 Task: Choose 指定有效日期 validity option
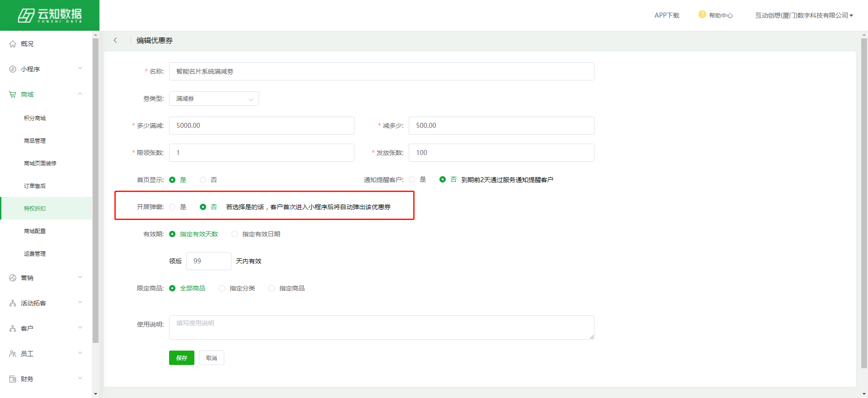pyautogui.click(x=256, y=234)
